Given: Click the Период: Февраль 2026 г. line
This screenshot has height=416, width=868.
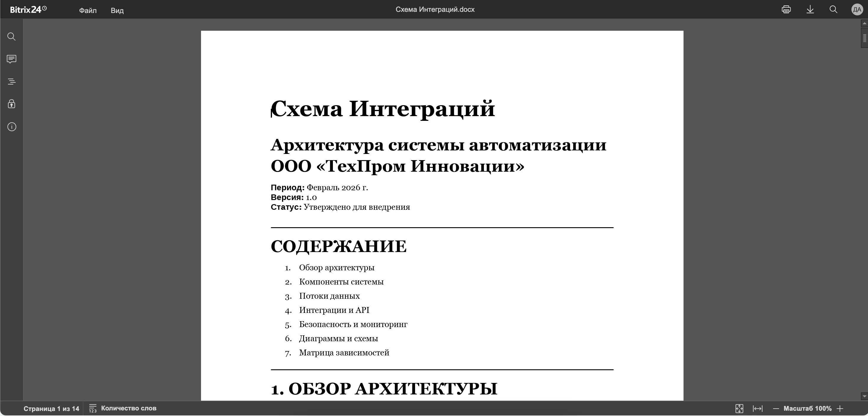Looking at the screenshot, I should tap(319, 188).
